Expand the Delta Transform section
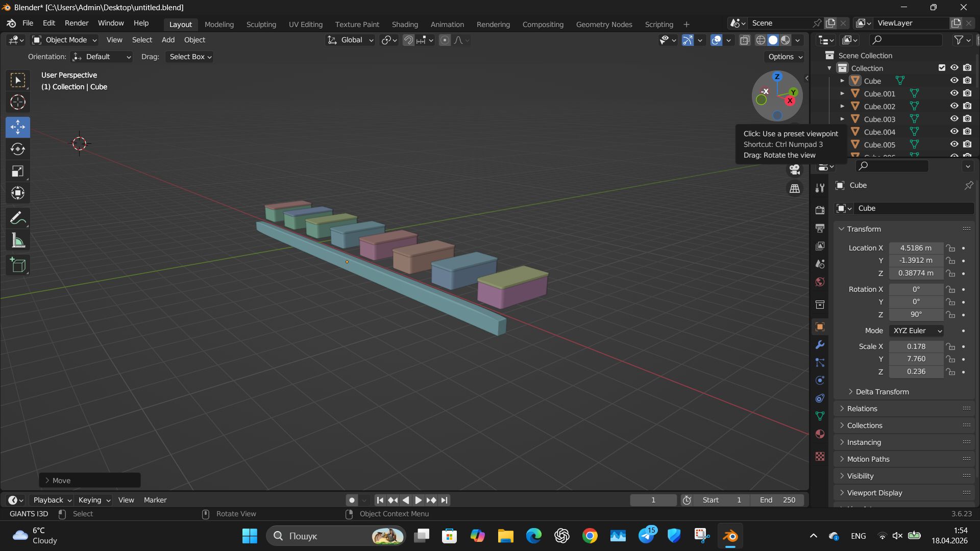 click(882, 392)
